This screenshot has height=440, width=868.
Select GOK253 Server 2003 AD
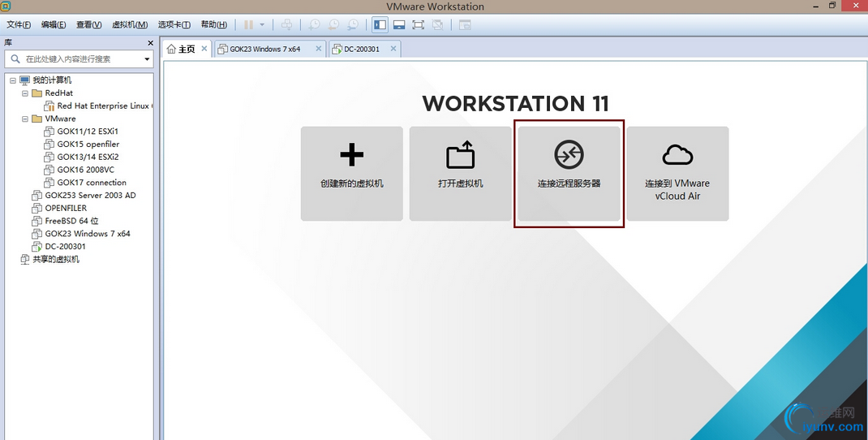pyautogui.click(x=90, y=195)
